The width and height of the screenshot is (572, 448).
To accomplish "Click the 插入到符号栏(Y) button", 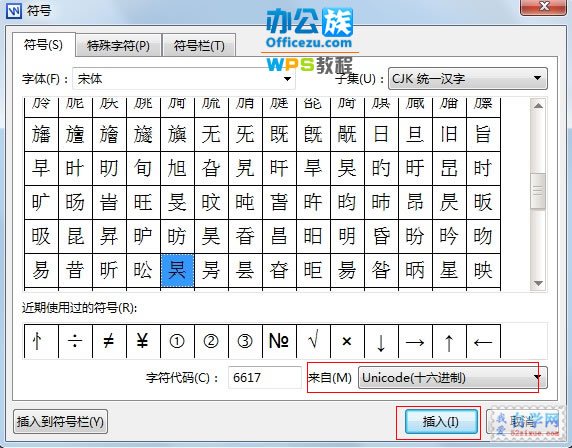I will click(61, 422).
